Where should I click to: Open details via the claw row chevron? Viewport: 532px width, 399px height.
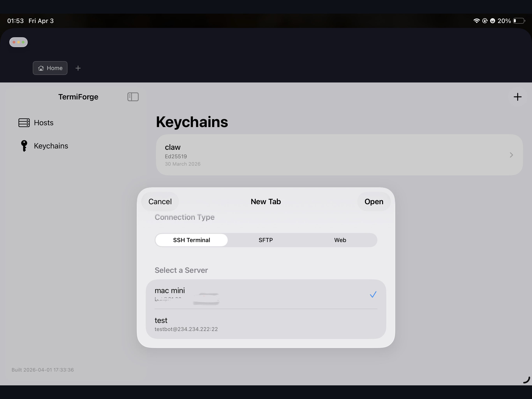511,155
